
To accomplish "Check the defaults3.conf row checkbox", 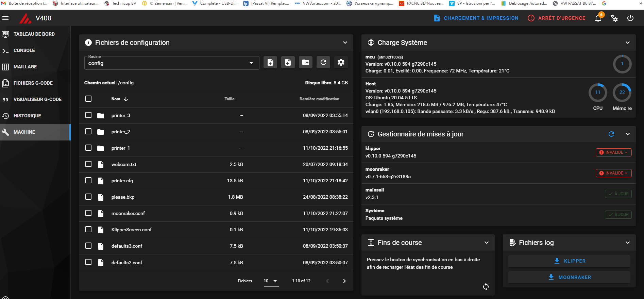I will [x=88, y=246].
